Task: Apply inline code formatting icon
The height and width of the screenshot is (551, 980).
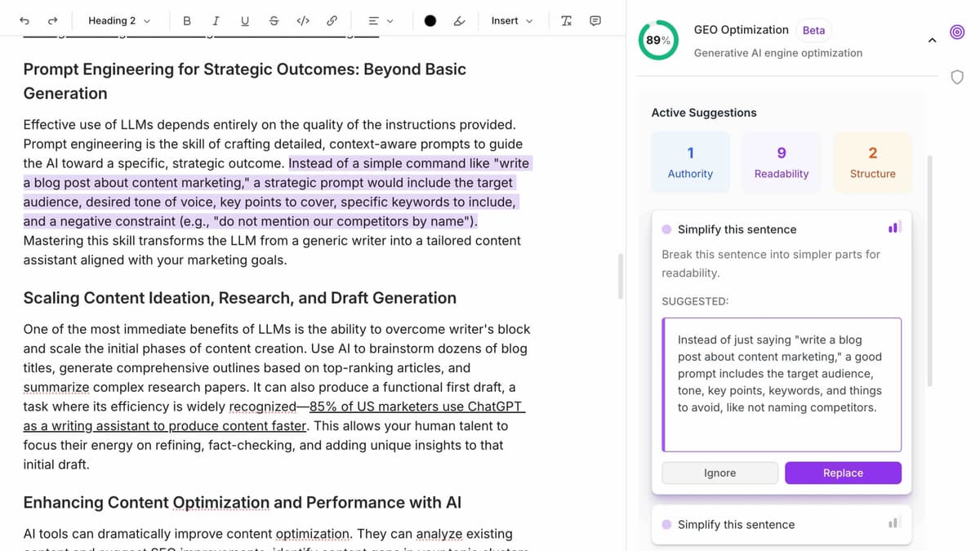Action: click(x=303, y=20)
